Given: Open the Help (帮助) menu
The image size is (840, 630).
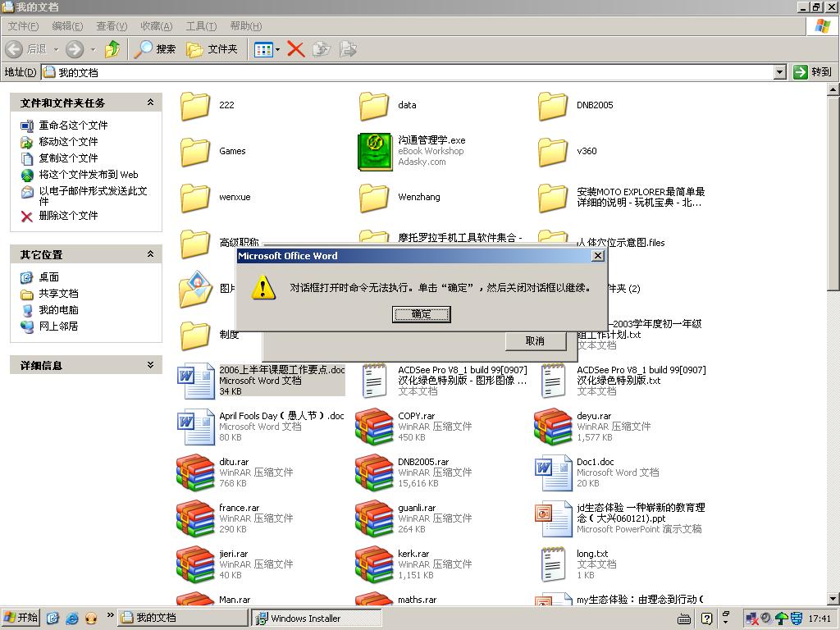Looking at the screenshot, I should (x=246, y=25).
